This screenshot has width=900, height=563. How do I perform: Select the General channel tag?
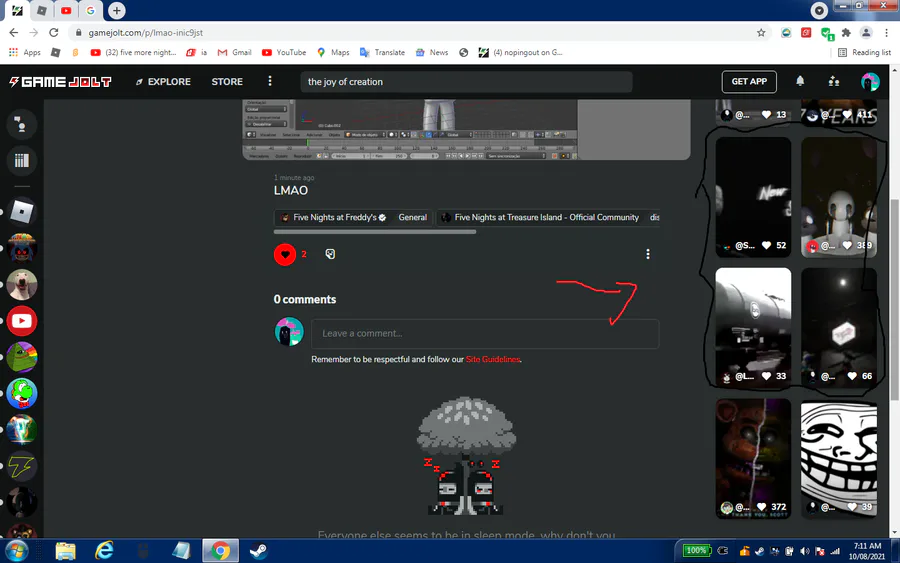coord(412,218)
